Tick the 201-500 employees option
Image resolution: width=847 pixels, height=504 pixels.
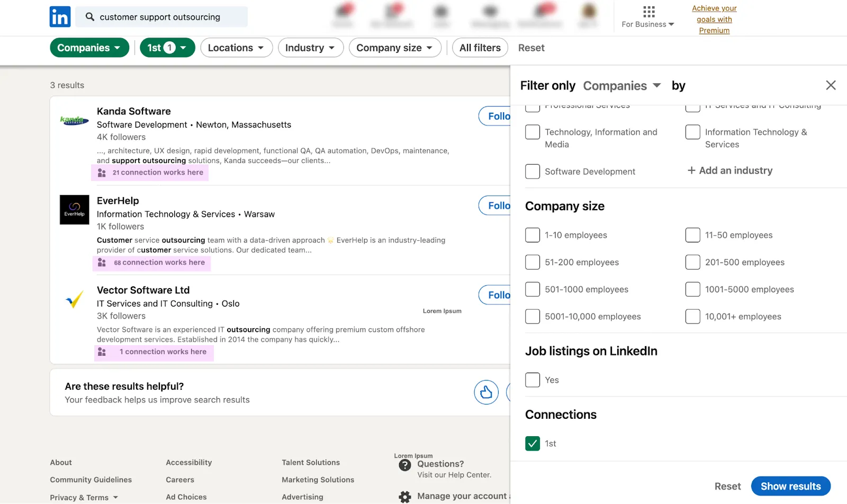692,262
